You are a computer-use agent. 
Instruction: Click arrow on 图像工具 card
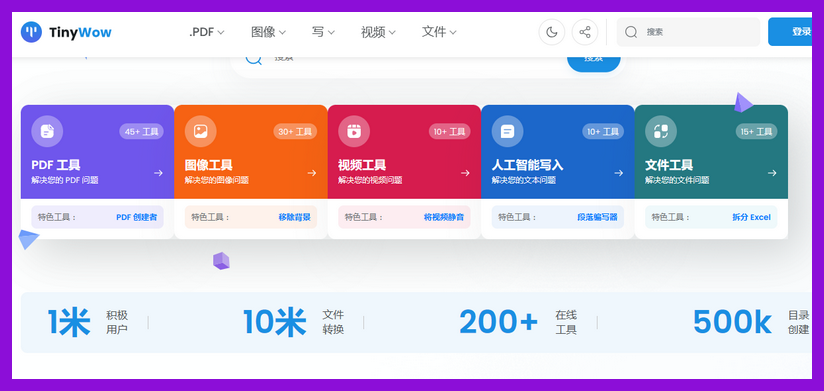312,173
